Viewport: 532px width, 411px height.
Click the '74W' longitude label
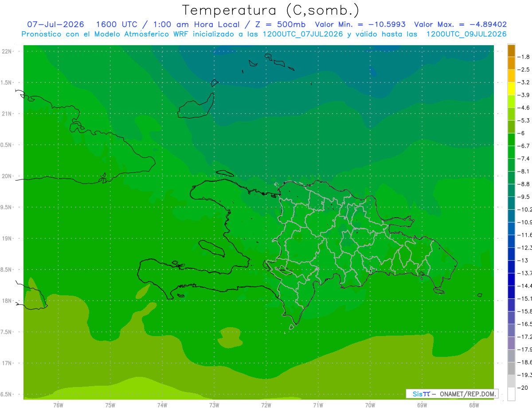click(162, 405)
